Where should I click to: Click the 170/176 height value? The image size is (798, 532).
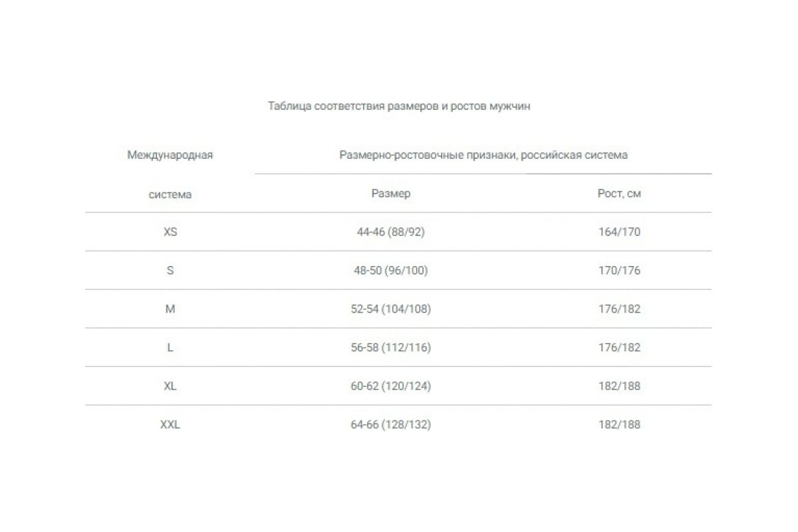pyautogui.click(x=619, y=271)
